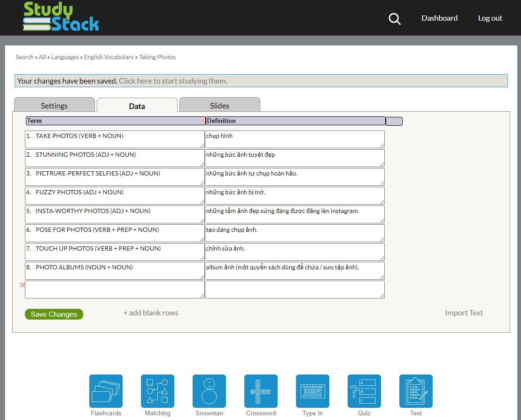Launch the Test activity icon
The image size is (521, 420).
[x=416, y=391]
